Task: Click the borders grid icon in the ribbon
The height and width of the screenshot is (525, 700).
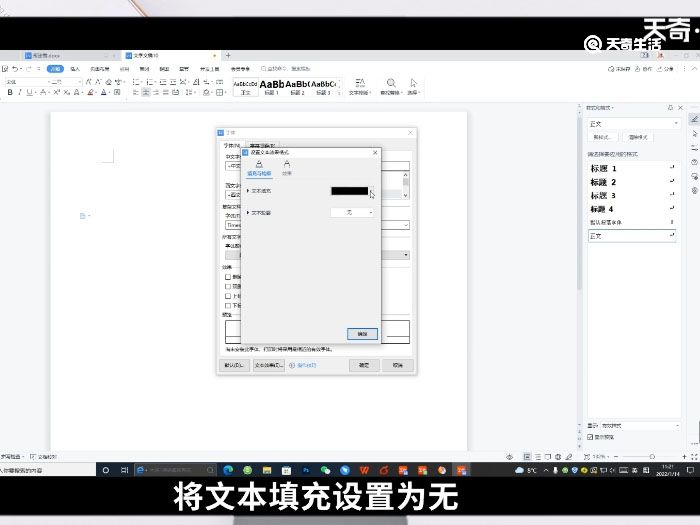Action: (x=220, y=92)
